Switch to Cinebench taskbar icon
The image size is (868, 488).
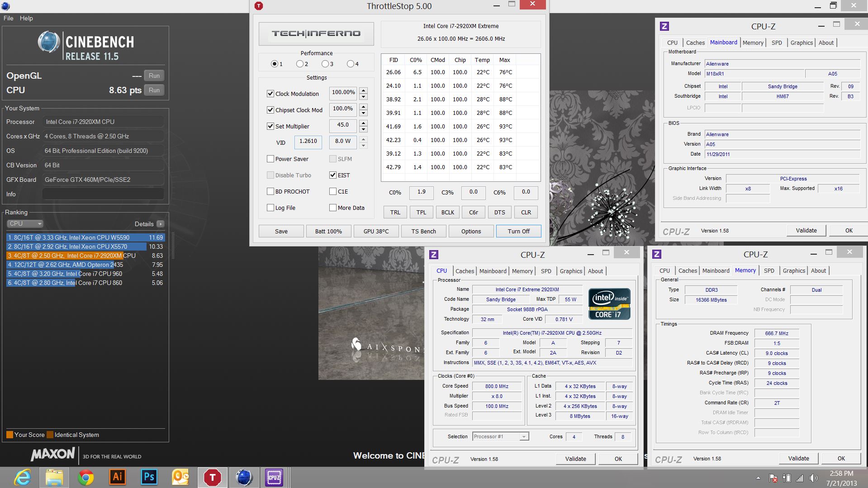pos(244,478)
